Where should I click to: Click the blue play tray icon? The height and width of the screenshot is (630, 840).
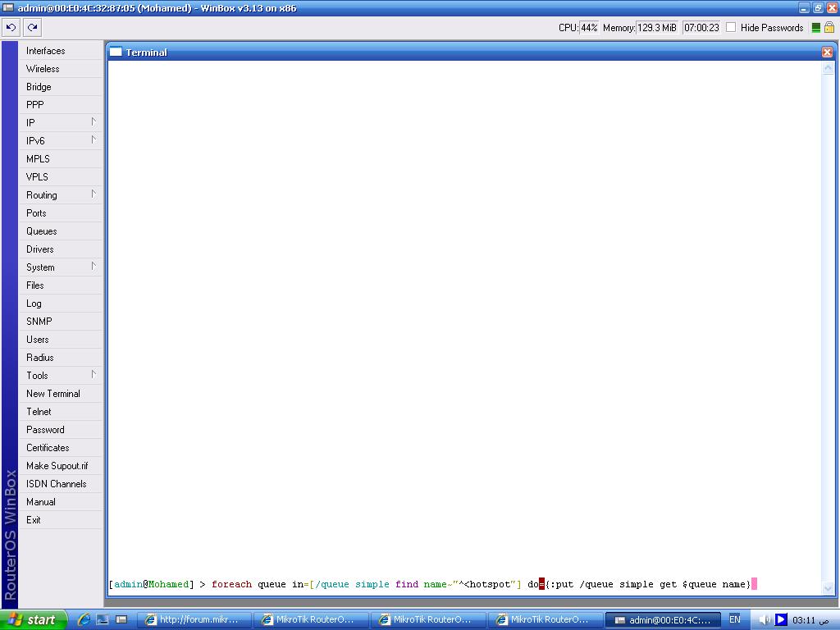pos(781,620)
